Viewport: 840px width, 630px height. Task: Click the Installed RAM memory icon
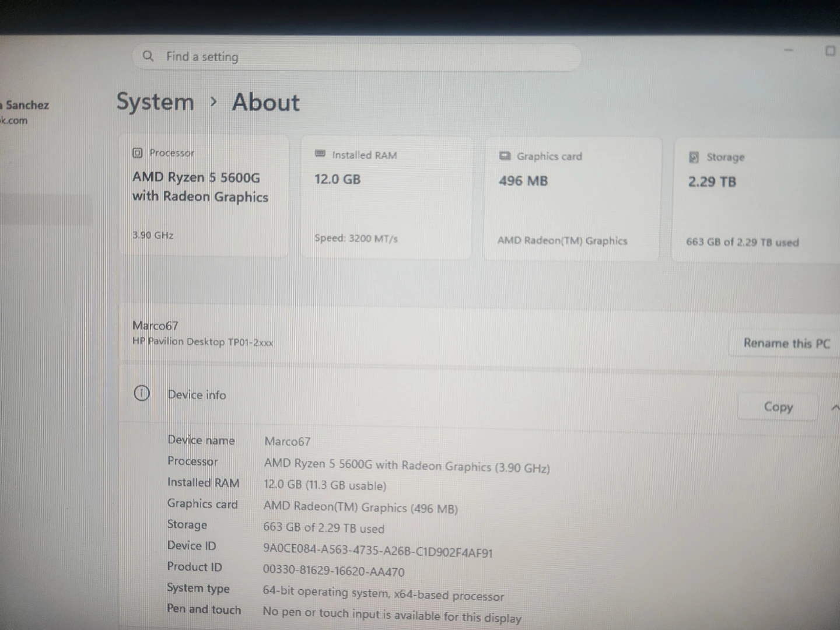coord(320,154)
